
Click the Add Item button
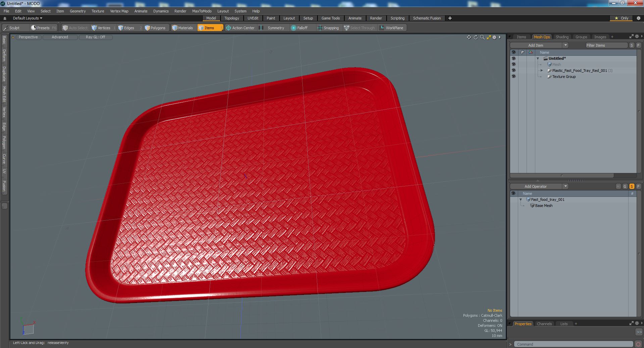pyautogui.click(x=536, y=45)
